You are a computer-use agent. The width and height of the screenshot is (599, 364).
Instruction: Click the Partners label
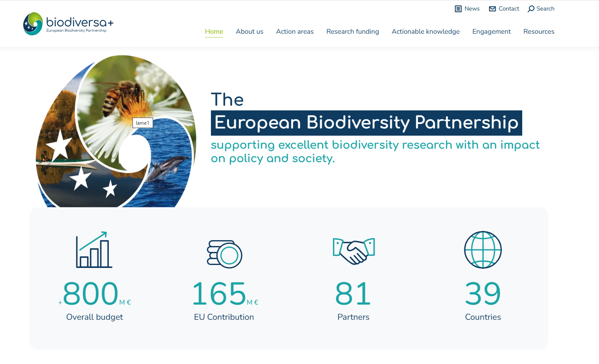[353, 317]
